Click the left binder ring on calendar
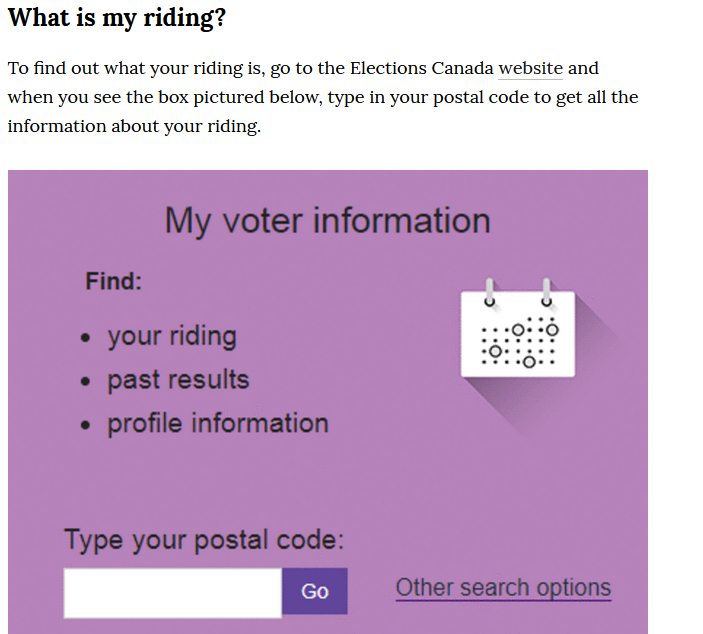This screenshot has width=703, height=634. tap(490, 292)
